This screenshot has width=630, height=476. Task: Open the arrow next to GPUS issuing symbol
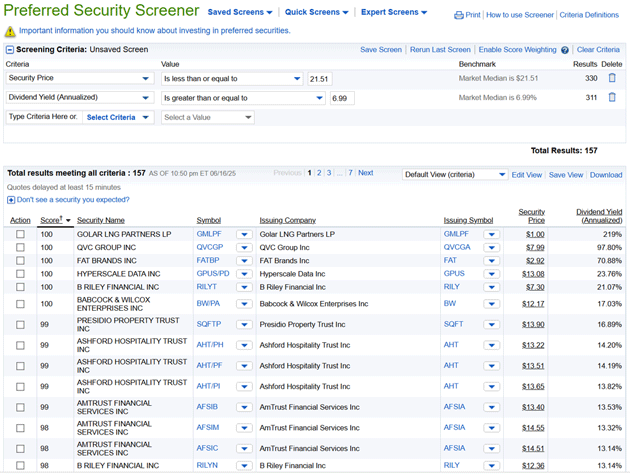(x=492, y=274)
